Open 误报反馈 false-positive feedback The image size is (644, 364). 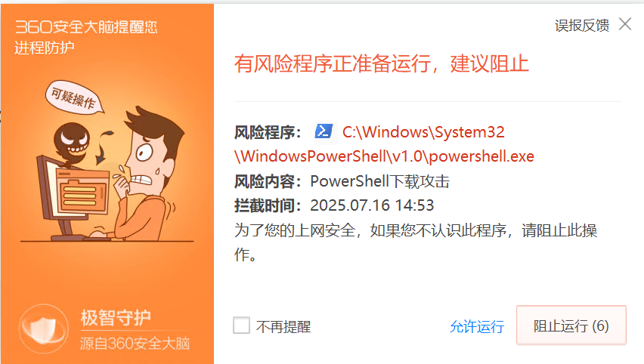[x=581, y=26]
